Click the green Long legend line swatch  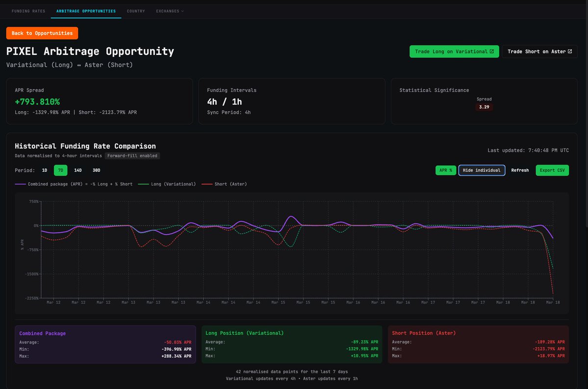coord(143,184)
